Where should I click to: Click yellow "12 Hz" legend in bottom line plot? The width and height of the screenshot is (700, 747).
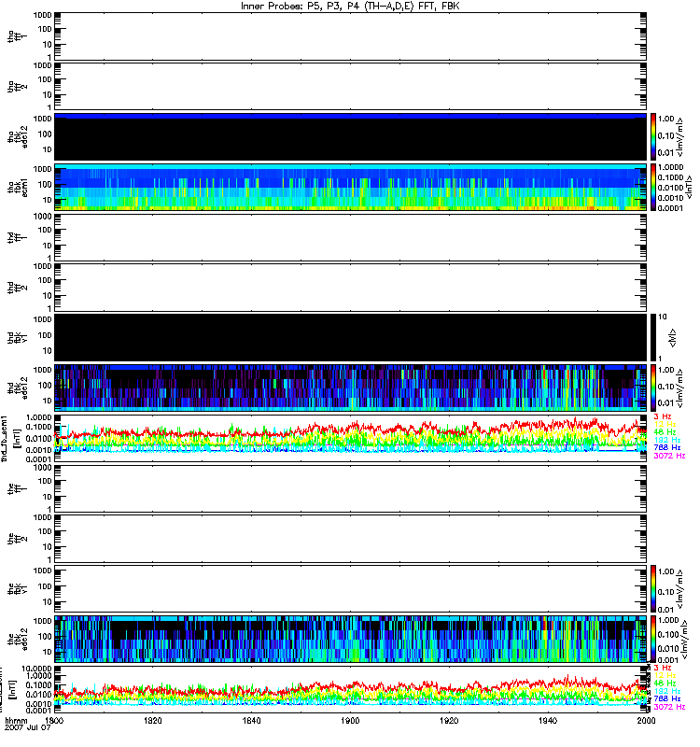[x=665, y=675]
